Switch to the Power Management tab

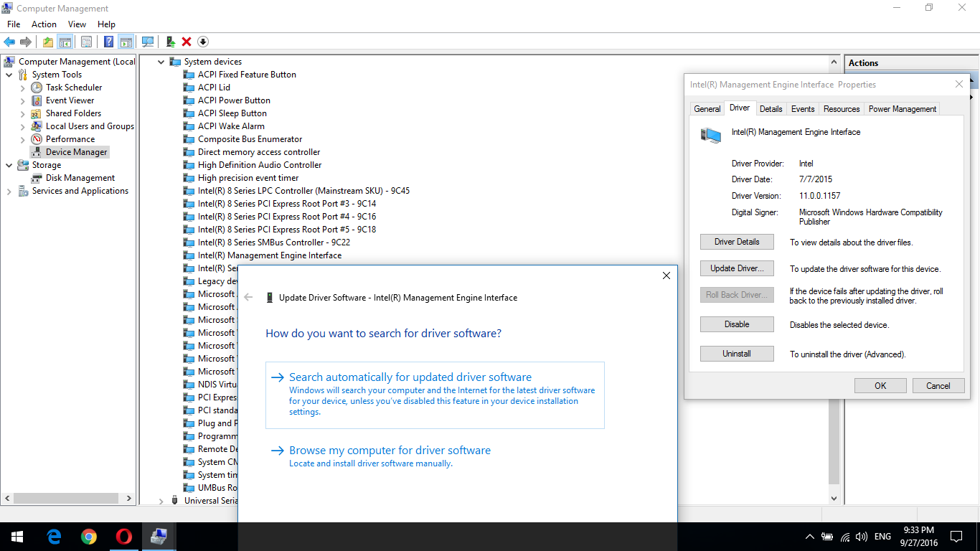(902, 109)
